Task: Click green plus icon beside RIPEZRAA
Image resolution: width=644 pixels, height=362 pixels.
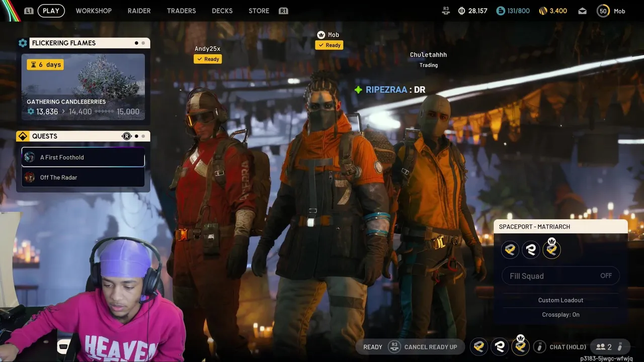Action: (x=358, y=89)
